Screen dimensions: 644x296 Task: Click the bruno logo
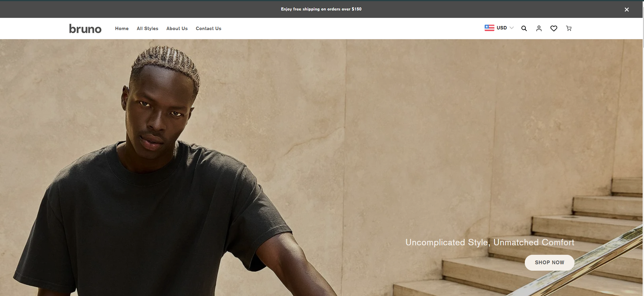pyautogui.click(x=85, y=29)
